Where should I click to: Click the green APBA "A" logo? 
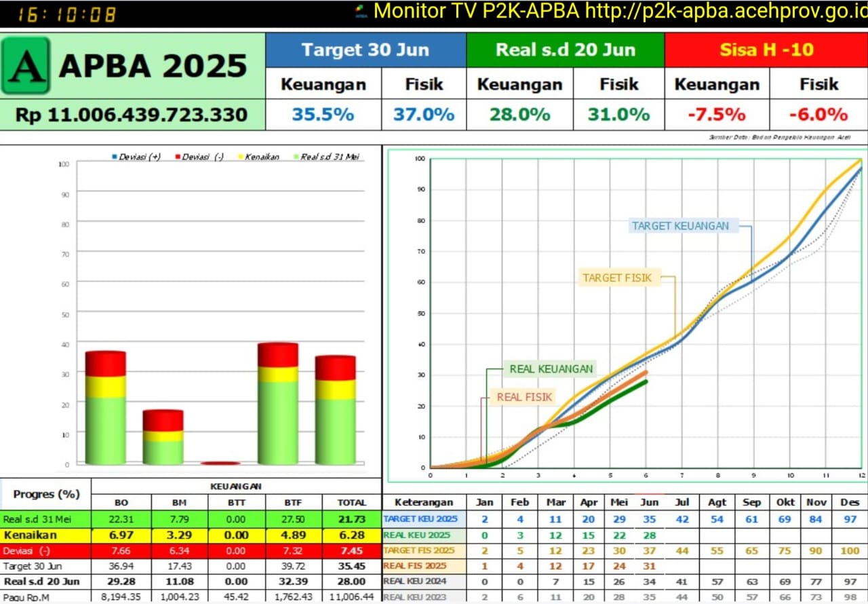(x=26, y=65)
